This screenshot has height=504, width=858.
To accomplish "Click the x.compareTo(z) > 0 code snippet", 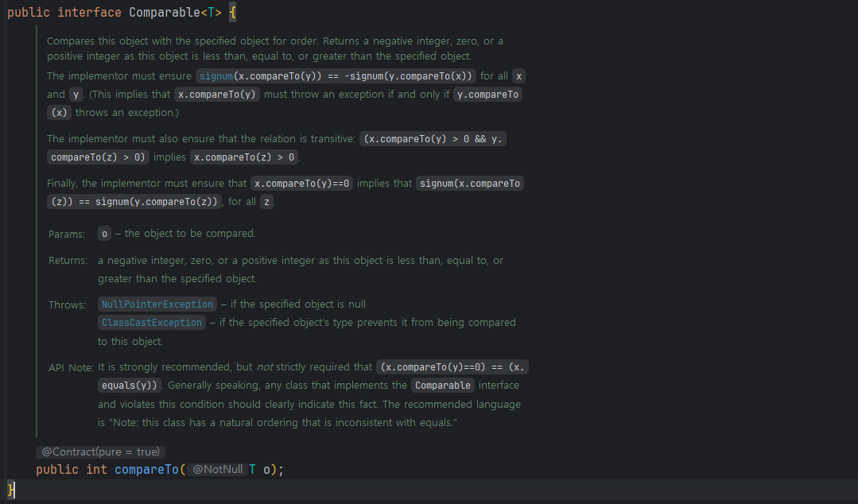I will click(245, 157).
